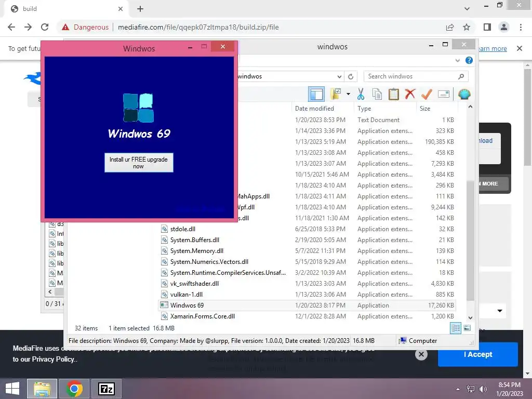Viewport: 532px width, 399px height.
Task: Select System.Buffers.dll file
Action: tap(195, 240)
